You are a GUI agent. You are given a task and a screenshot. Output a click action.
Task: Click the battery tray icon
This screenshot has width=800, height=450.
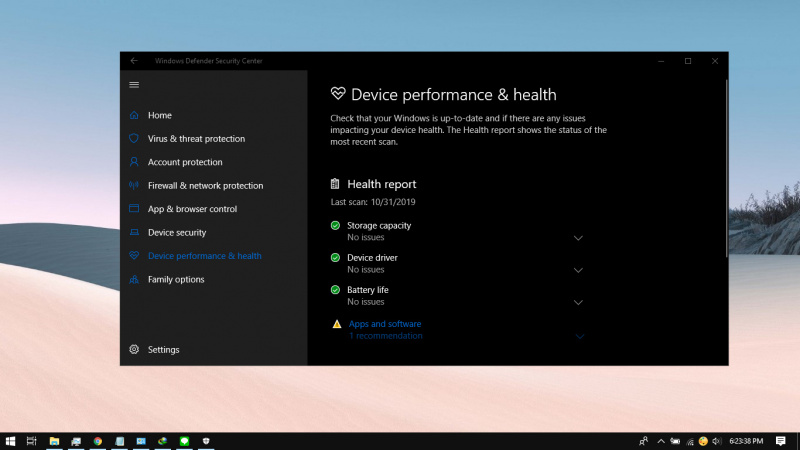point(675,441)
